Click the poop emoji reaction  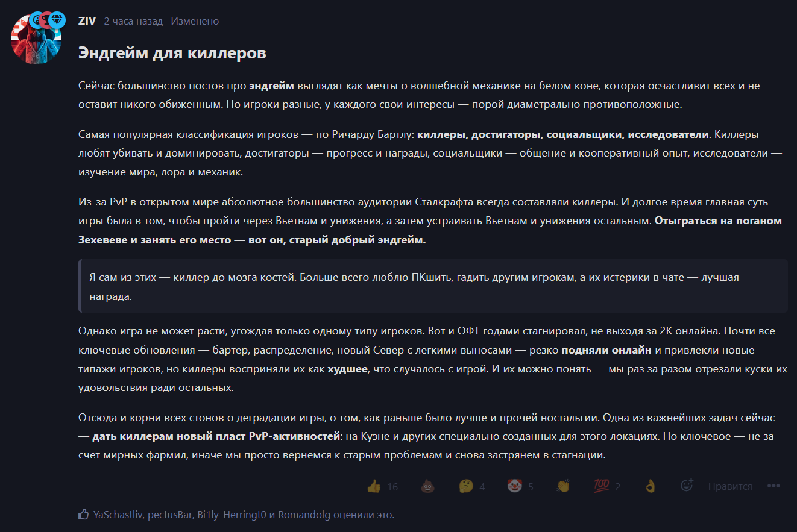tap(427, 486)
